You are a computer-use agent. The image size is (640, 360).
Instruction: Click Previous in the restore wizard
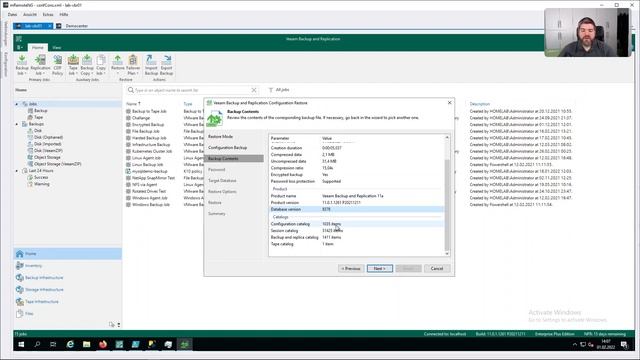coord(351,269)
